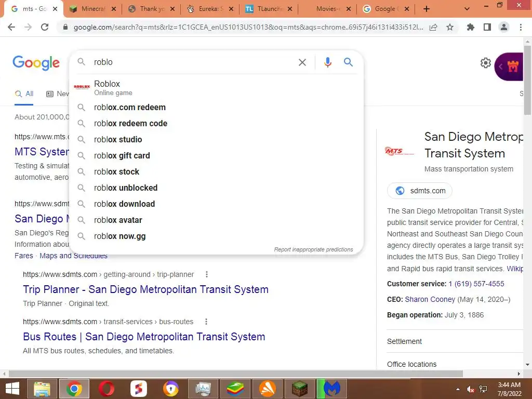
Task: Open the Chrome three-dot menu
Action: click(521, 27)
